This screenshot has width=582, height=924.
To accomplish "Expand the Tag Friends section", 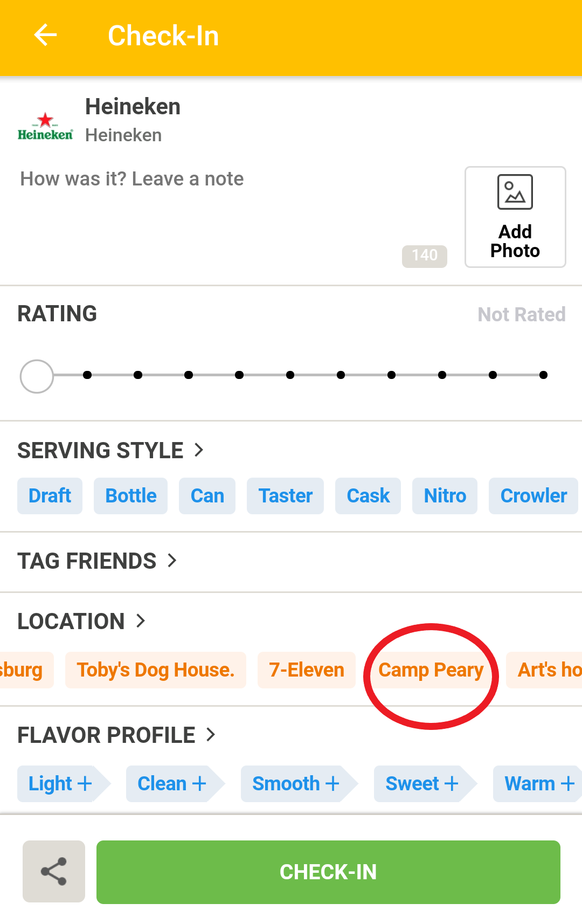I will tap(98, 561).
